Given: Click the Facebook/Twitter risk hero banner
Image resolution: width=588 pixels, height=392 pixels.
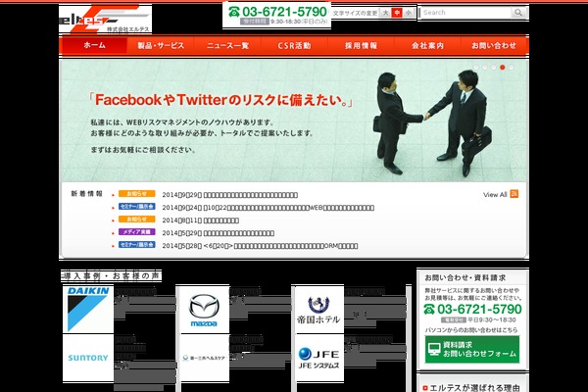Looking at the screenshot, I should click(x=294, y=121).
